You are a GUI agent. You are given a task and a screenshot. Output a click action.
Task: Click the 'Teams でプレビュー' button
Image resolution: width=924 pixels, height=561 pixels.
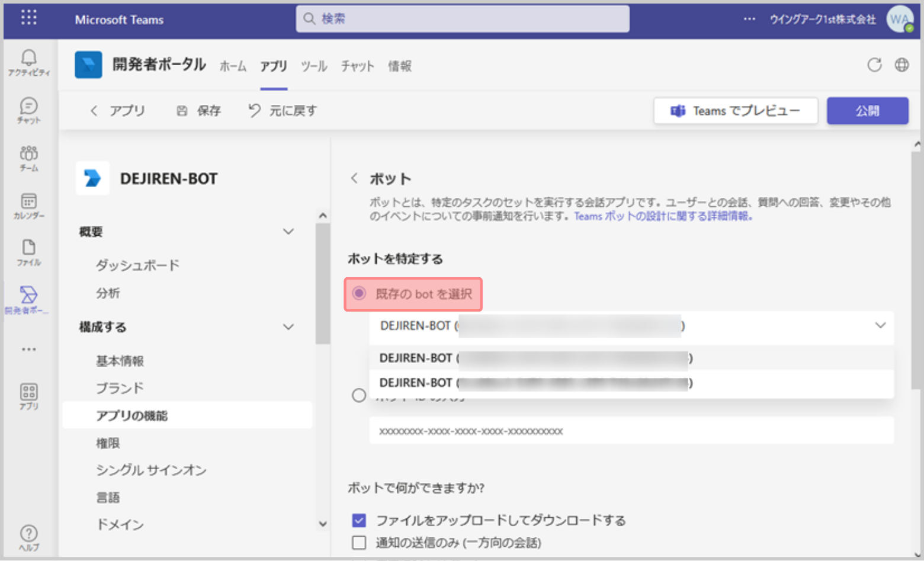[736, 111]
